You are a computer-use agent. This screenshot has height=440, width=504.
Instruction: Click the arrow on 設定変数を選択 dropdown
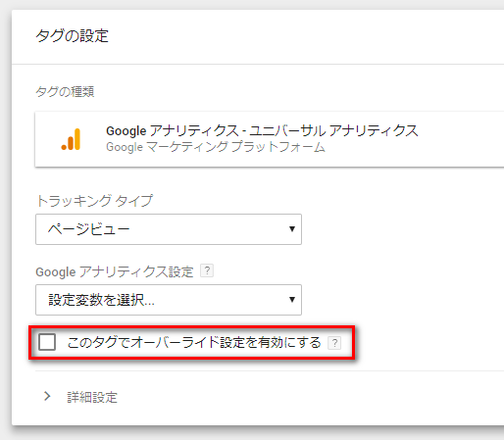[x=292, y=299]
